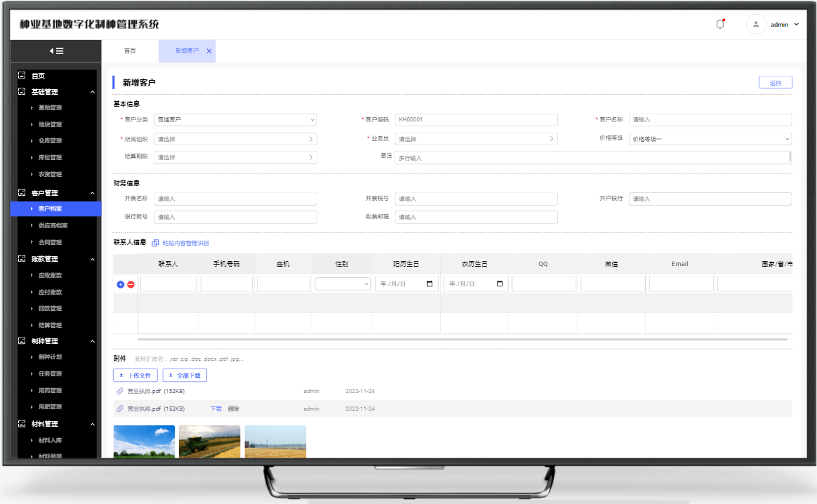Switch to the 首页 tab

[130, 51]
